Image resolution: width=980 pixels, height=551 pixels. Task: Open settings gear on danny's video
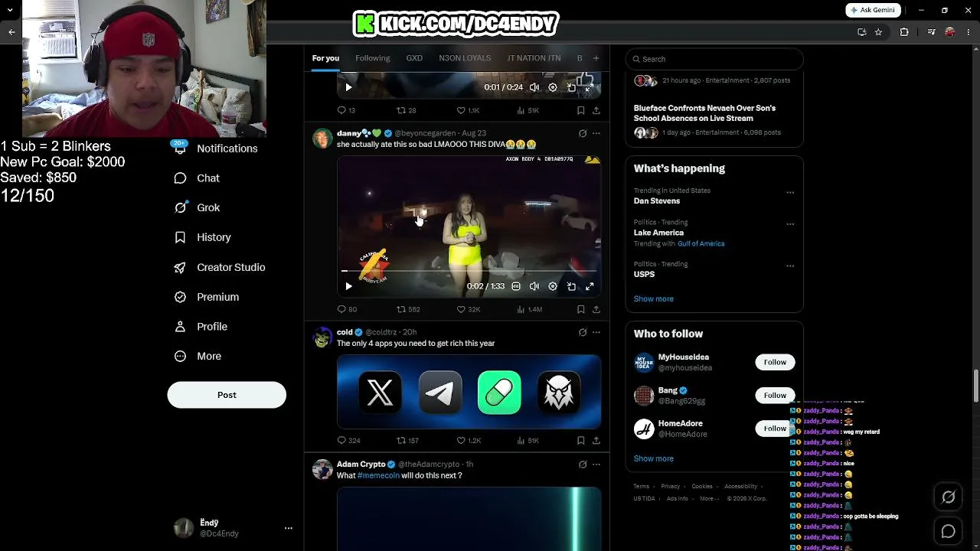[x=553, y=286]
